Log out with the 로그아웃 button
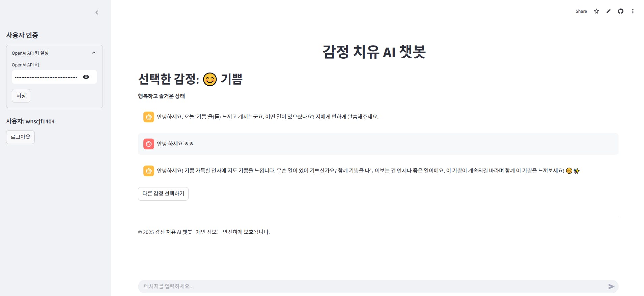The image size is (644, 296). coord(21,137)
